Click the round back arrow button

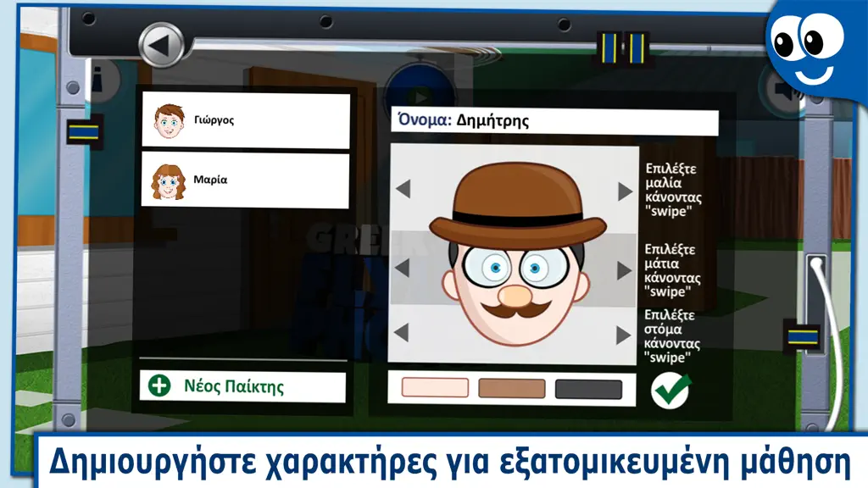tap(161, 46)
